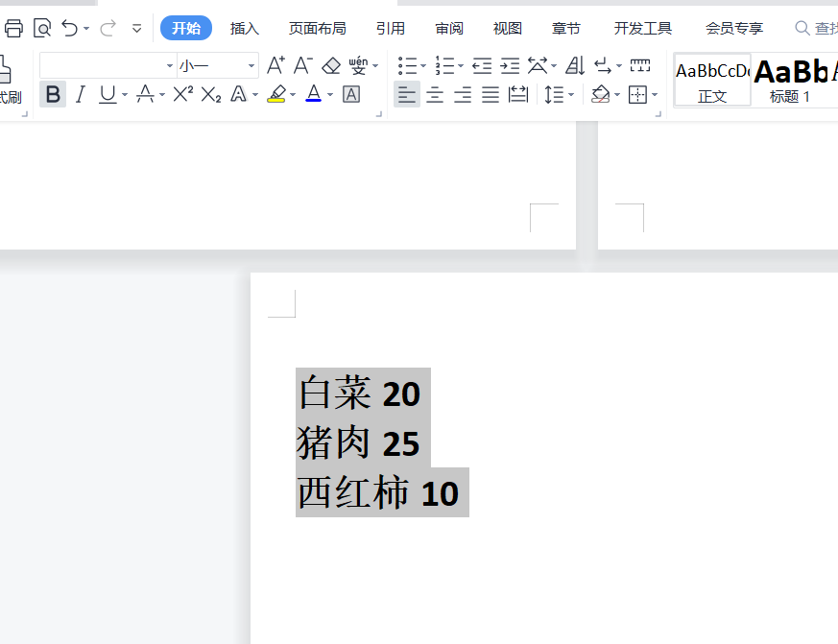
Task: Click the character border icon
Action: 351,95
